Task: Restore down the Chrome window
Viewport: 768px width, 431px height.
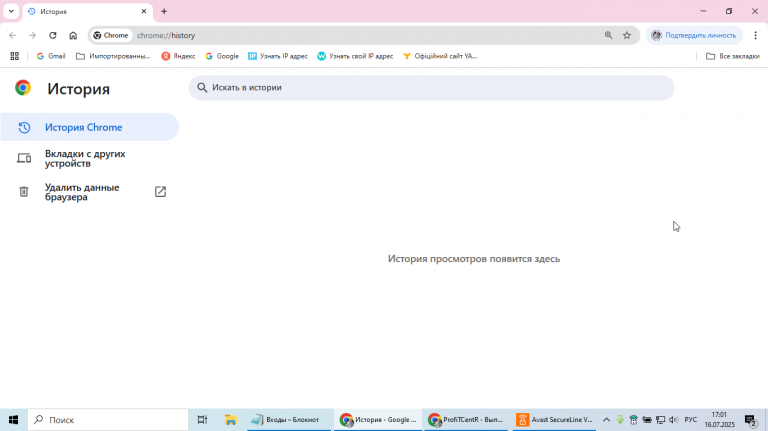Action: (729, 11)
